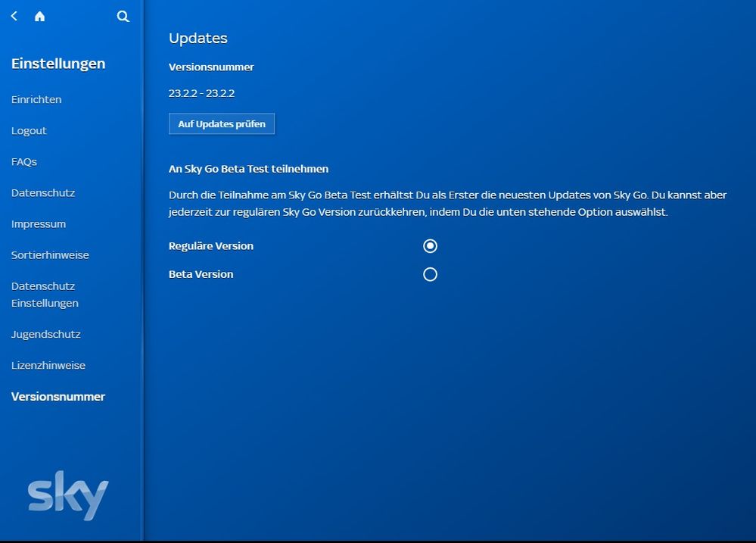Click the Einstellungen sidebar heading
The width and height of the screenshot is (756, 543).
pos(58,64)
